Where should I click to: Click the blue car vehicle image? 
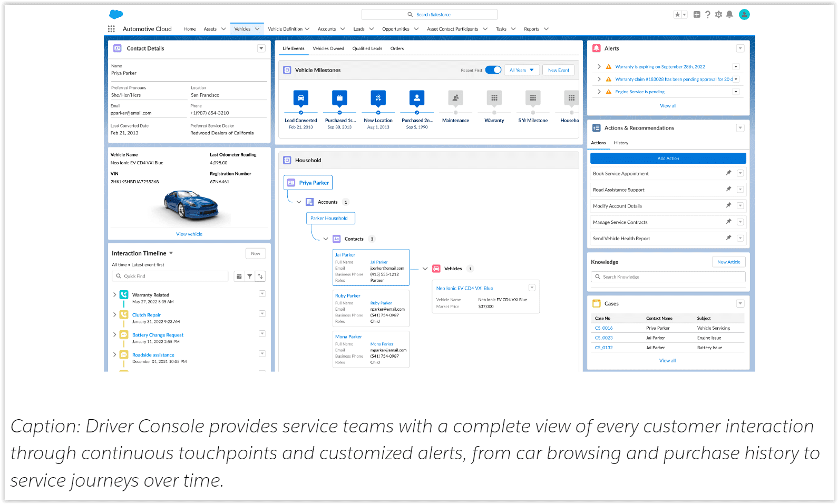pyautogui.click(x=190, y=205)
